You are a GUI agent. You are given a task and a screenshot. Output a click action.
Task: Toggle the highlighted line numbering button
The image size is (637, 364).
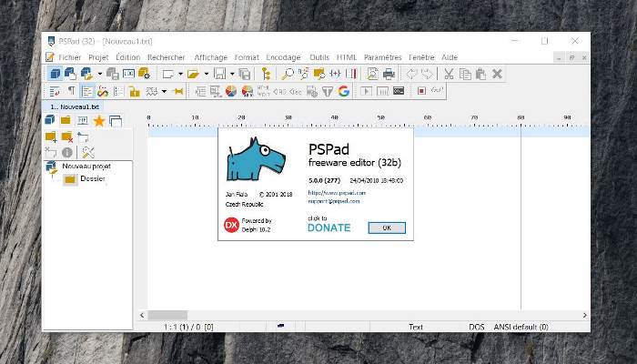point(87,91)
